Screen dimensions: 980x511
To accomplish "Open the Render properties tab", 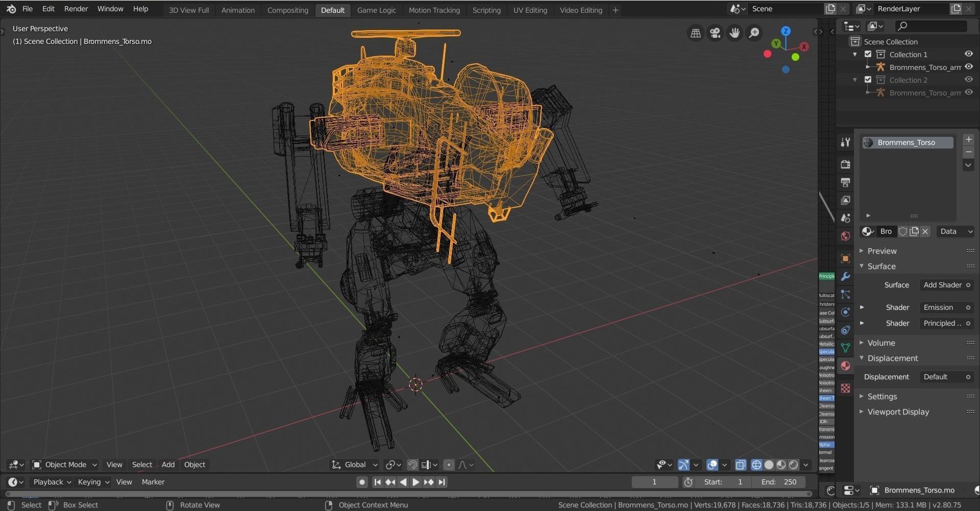I will 845,164.
